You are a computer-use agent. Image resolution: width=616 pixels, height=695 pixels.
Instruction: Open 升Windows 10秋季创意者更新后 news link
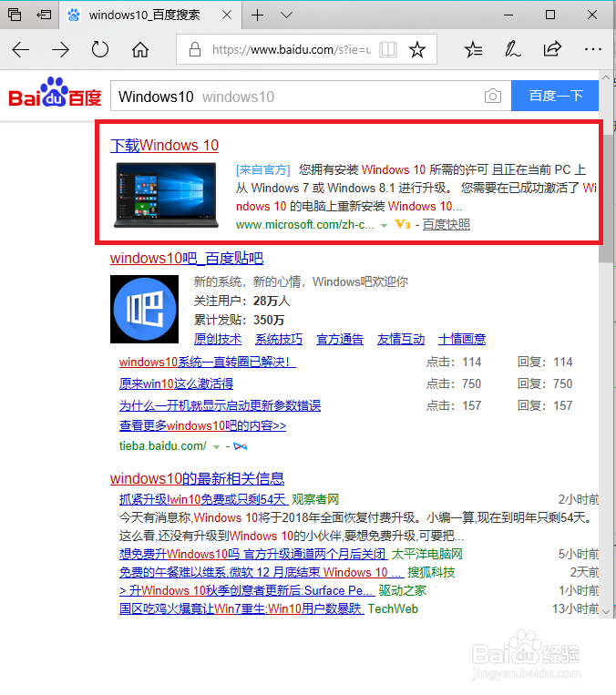click(247, 590)
